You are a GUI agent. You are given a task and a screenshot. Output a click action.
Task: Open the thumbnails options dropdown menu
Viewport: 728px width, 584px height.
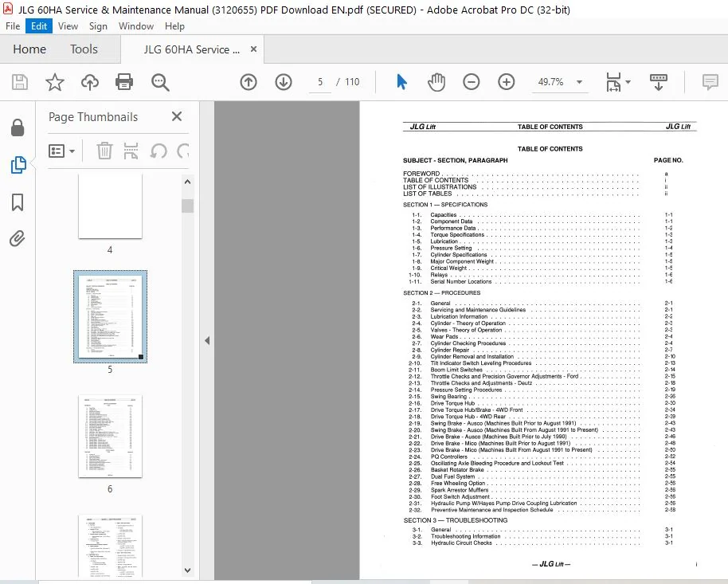(x=61, y=151)
